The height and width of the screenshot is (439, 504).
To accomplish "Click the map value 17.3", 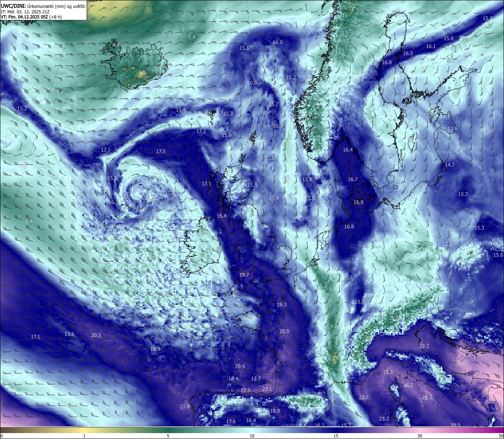I will pos(201,131).
